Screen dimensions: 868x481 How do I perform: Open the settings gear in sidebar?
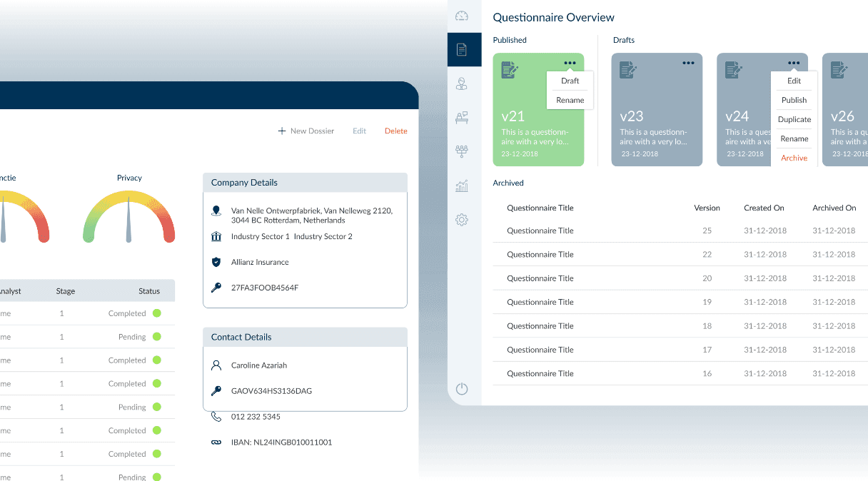pyautogui.click(x=462, y=220)
